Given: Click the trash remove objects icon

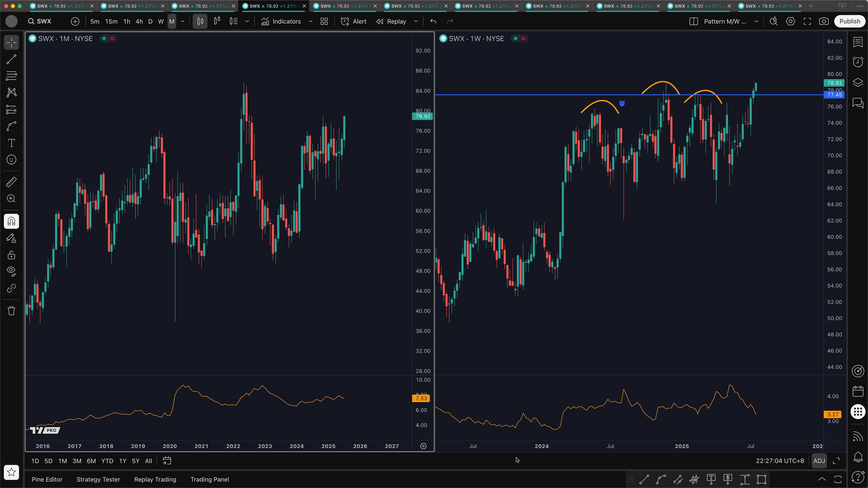Looking at the screenshot, I should pyautogui.click(x=12, y=310).
